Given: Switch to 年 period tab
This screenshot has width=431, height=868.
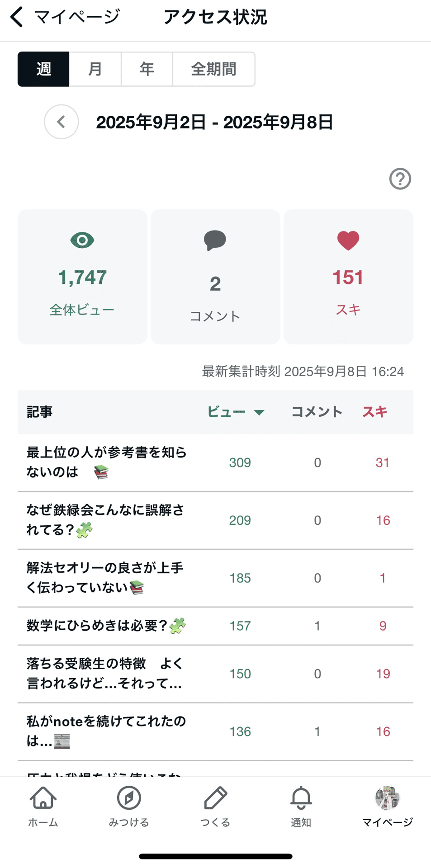Looking at the screenshot, I should [x=147, y=69].
